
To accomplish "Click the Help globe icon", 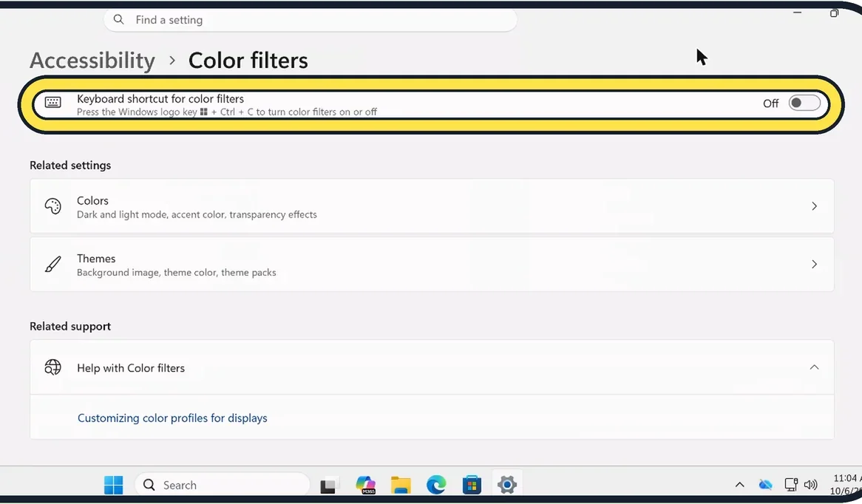I will point(52,367).
